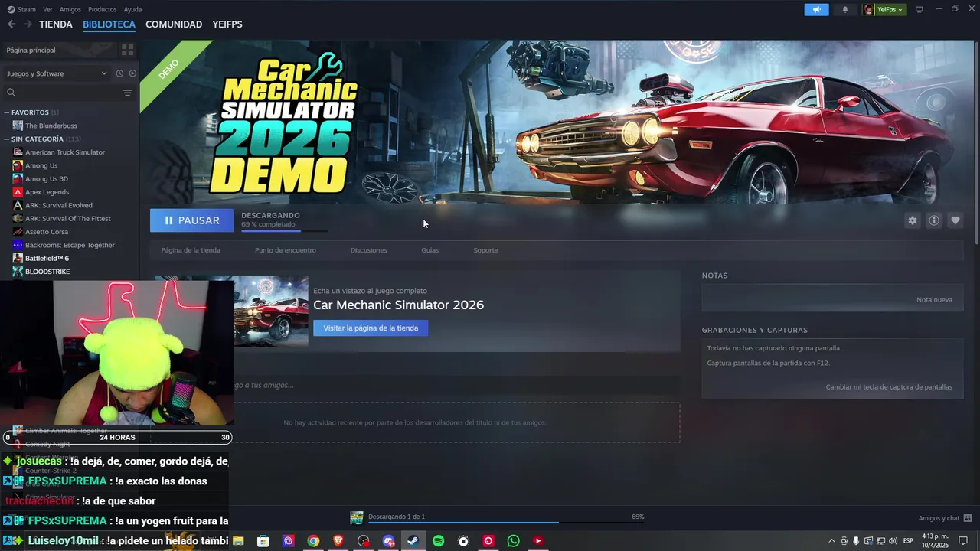Open the Ver menu
Screen dimensions: 980x551
point(47,9)
